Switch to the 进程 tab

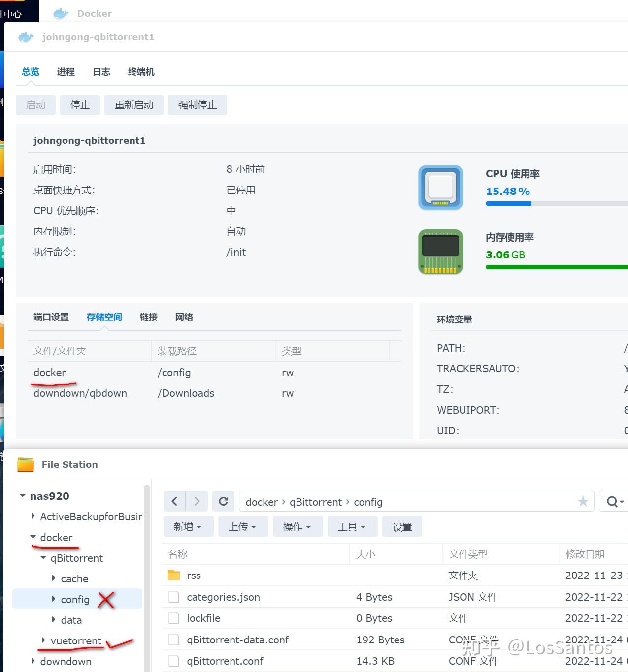(x=66, y=72)
